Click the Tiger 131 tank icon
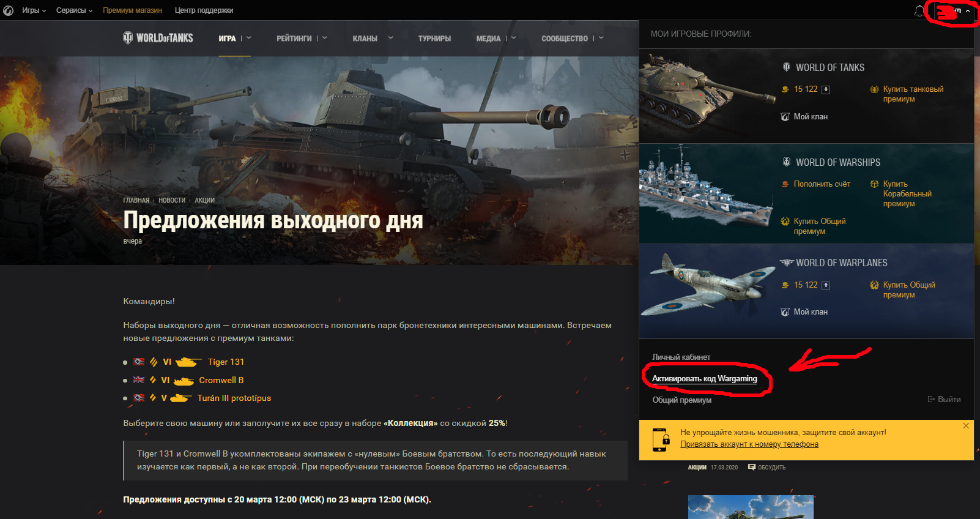 pyautogui.click(x=189, y=362)
